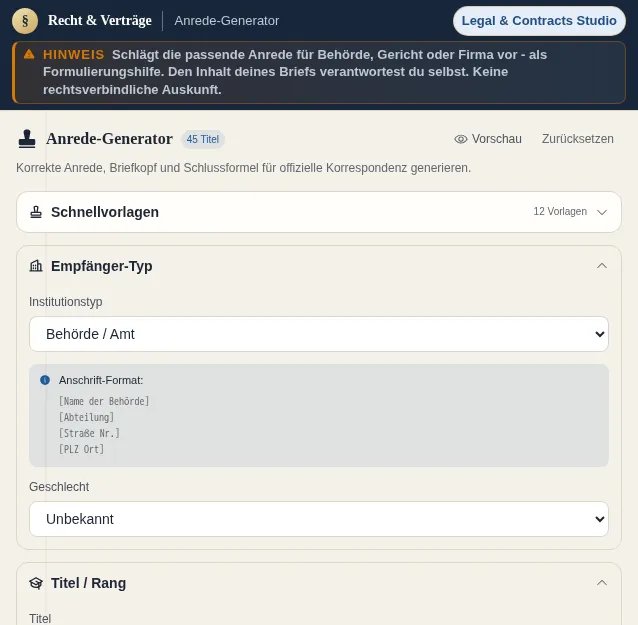The image size is (638, 625).
Task: Click the [PLZ Ort] placeholder line
Action: [81, 449]
